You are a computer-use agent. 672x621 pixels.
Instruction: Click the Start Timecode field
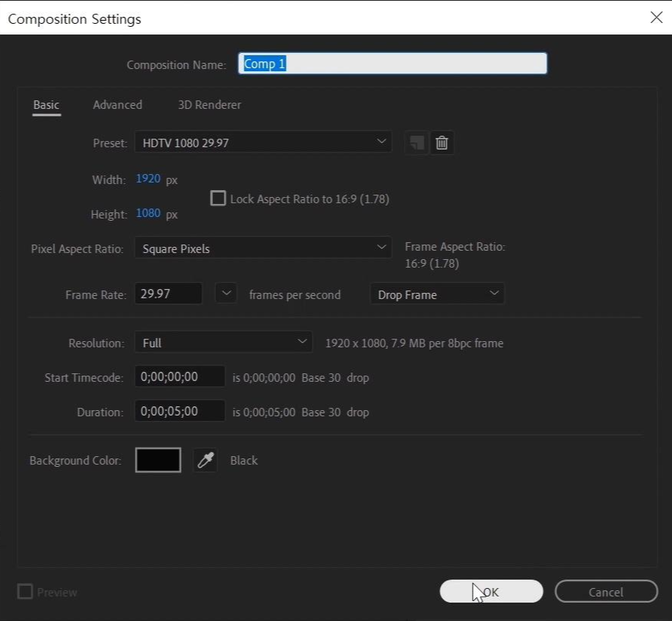pos(180,376)
